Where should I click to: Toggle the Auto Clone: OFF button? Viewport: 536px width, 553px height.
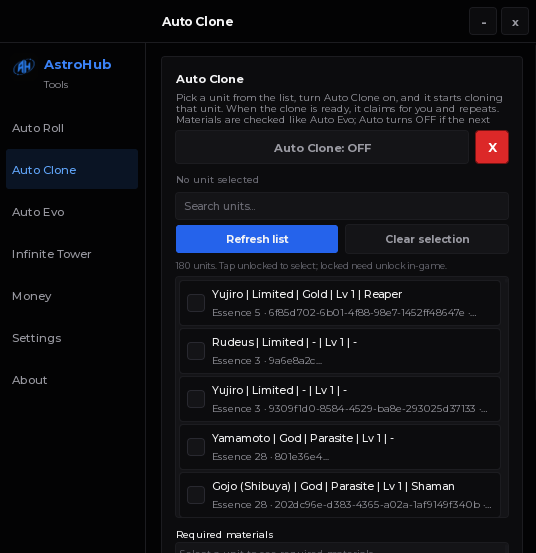[322, 147]
